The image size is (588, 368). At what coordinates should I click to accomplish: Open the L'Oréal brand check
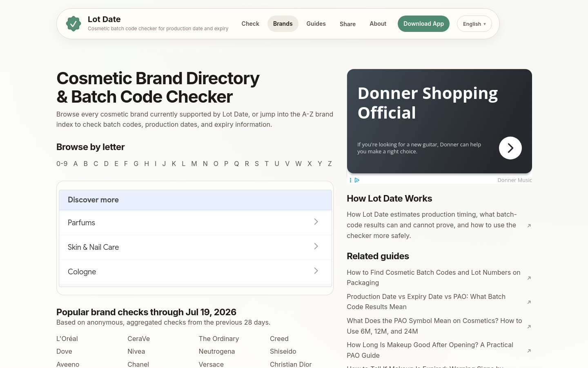click(x=67, y=339)
